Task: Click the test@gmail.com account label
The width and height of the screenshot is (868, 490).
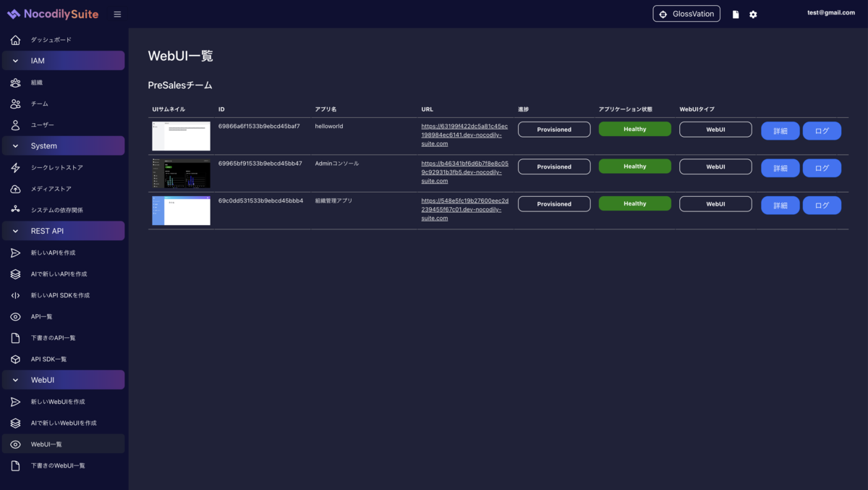Action: tap(831, 12)
